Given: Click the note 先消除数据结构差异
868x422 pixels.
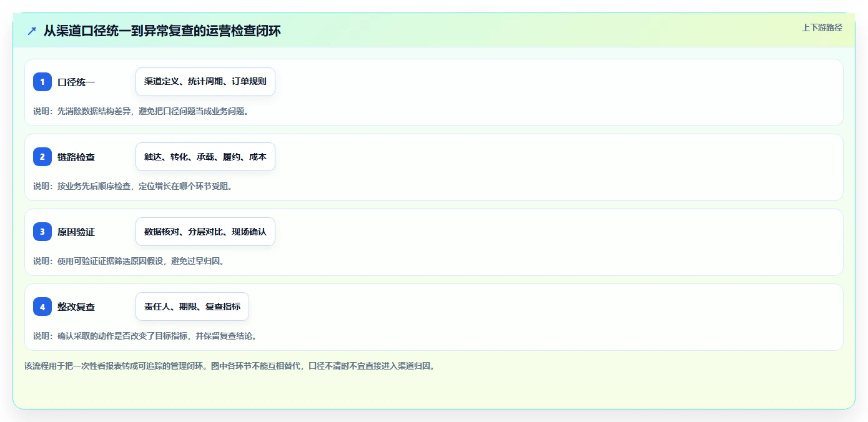Looking at the screenshot, I should [94, 111].
